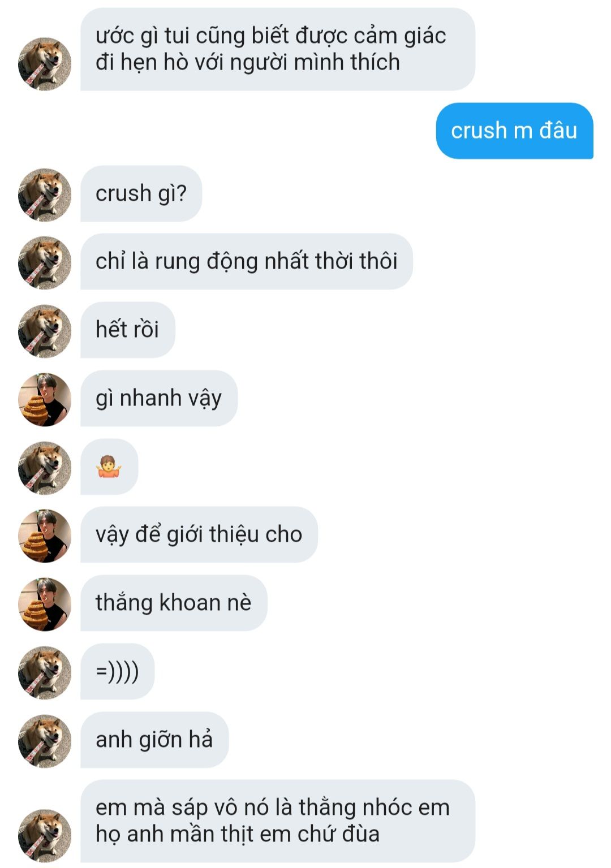Tap the "hết rồi" message bubble
The height and width of the screenshot is (868, 611).
(x=127, y=330)
